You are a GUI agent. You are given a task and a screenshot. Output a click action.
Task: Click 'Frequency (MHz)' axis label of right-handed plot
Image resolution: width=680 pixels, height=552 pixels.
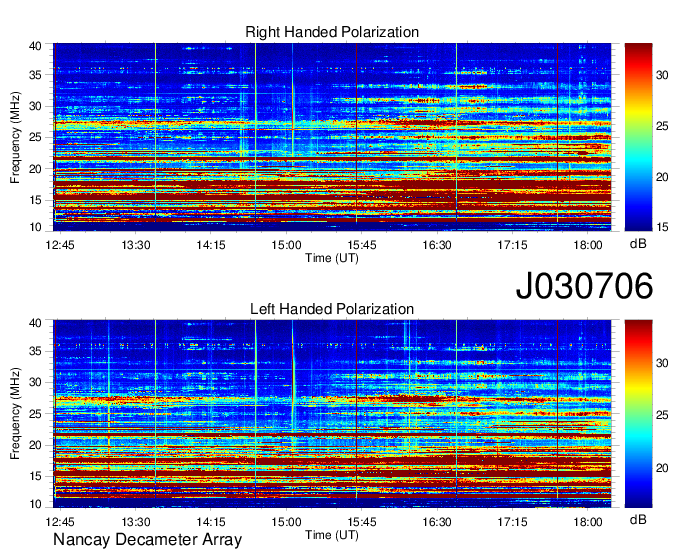(15, 137)
